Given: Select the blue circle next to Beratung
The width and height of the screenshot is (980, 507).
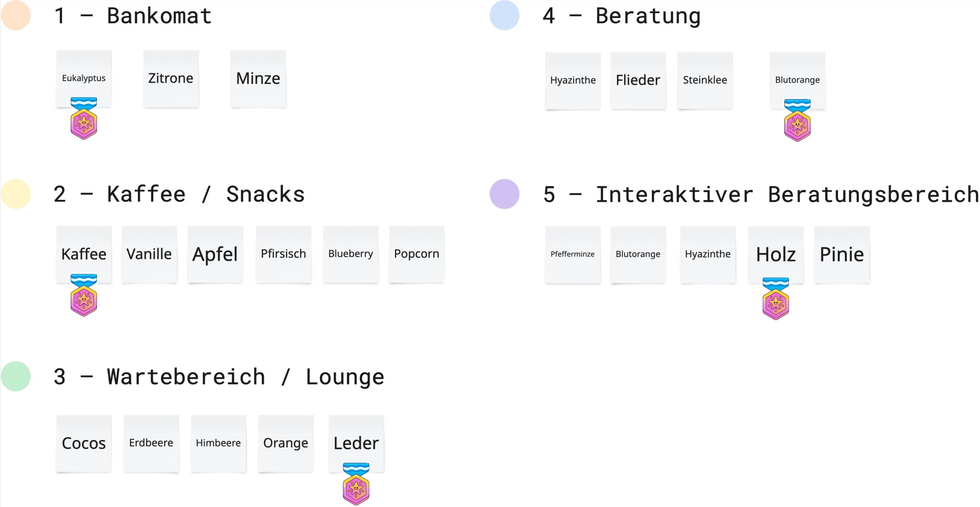Looking at the screenshot, I should pos(505,15).
